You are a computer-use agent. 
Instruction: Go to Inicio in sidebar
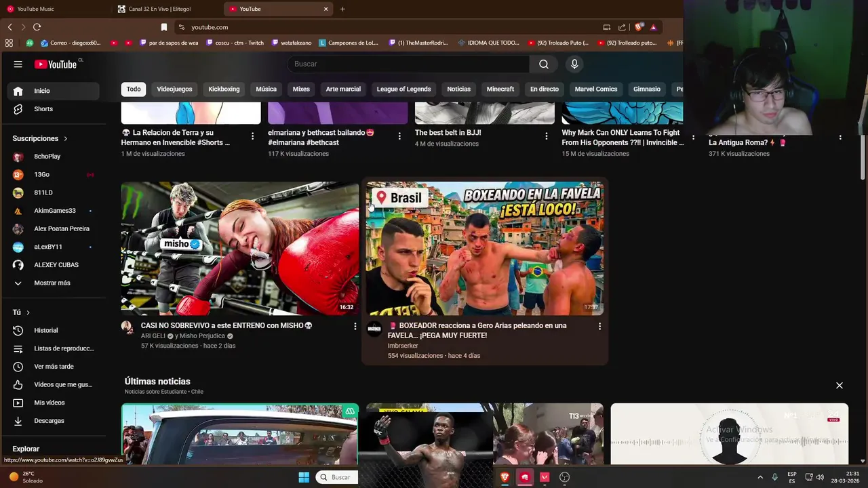click(53, 91)
